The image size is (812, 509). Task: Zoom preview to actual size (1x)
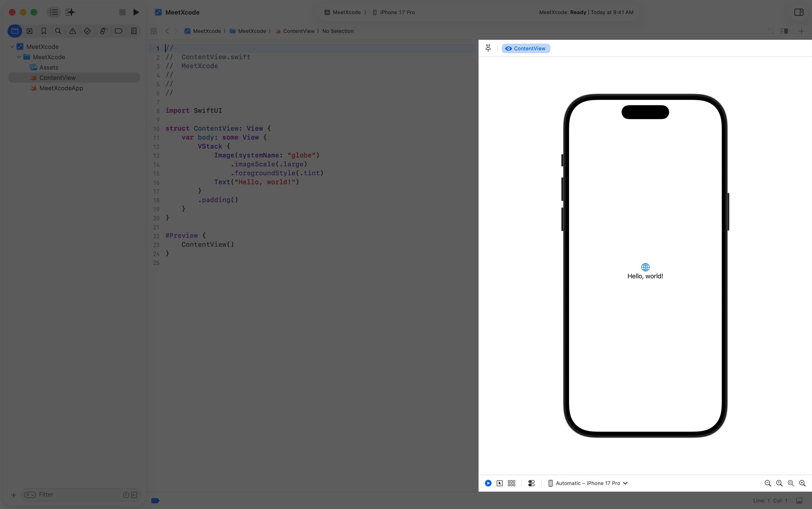[x=779, y=483]
